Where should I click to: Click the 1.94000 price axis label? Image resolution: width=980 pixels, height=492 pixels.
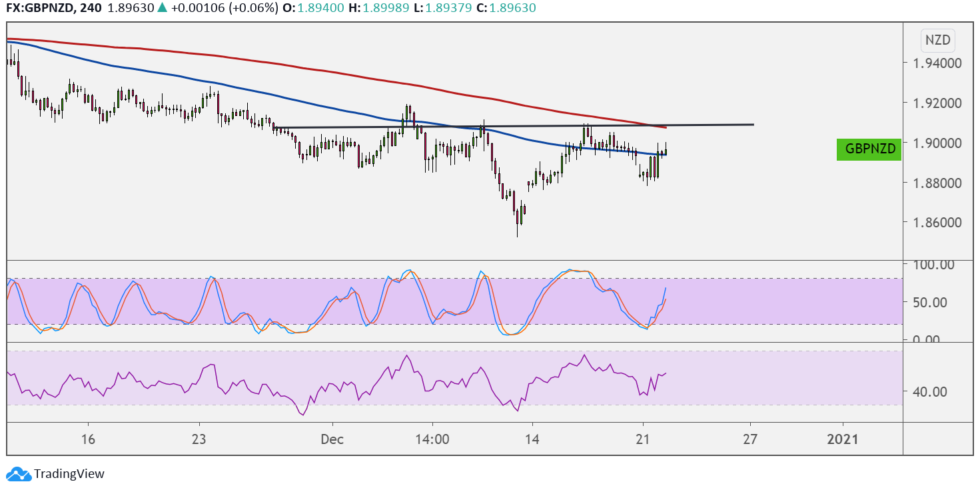point(938,63)
